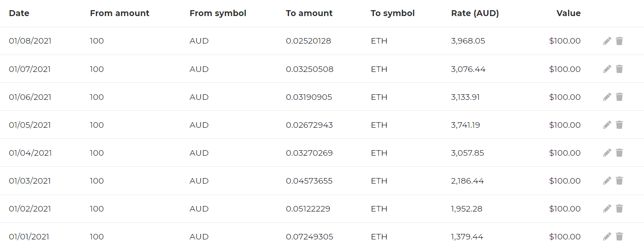This screenshot has width=644, height=250.
Task: Open the editor for the 01/05/2021 transaction
Action: pos(607,125)
